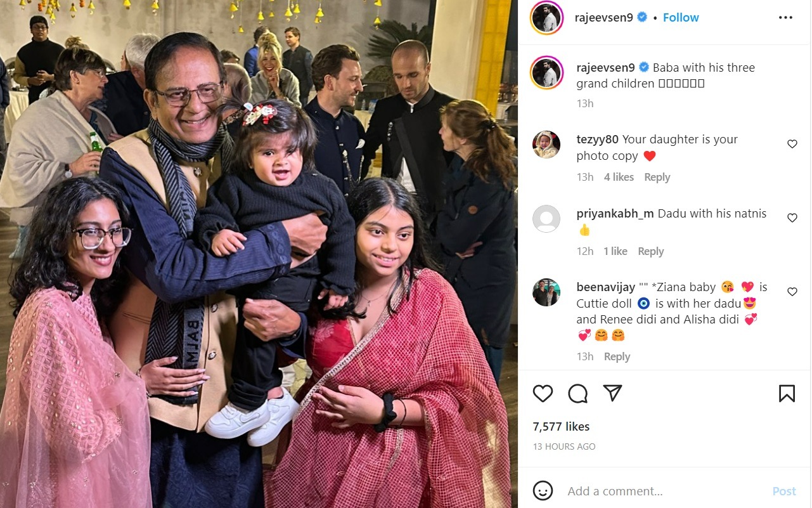This screenshot has width=812, height=508.
Task: Open priyankabh_m username link
Action: (x=615, y=214)
